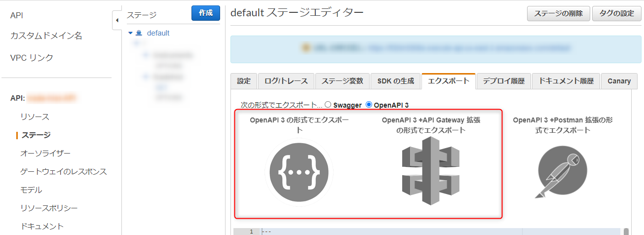Go to リソース section
This screenshot has width=644, height=235.
pos(35,117)
